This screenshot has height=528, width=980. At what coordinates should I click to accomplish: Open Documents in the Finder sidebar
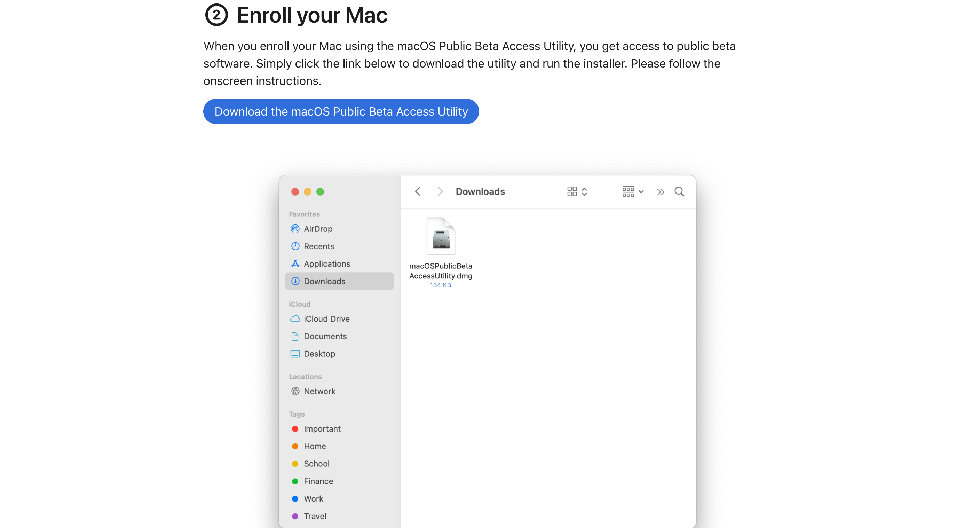[x=339, y=336]
